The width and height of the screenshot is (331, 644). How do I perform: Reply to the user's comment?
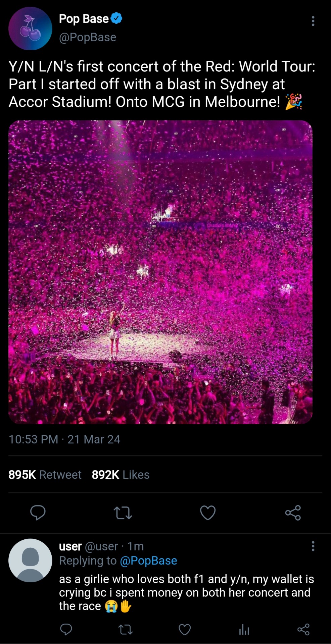(x=66, y=630)
